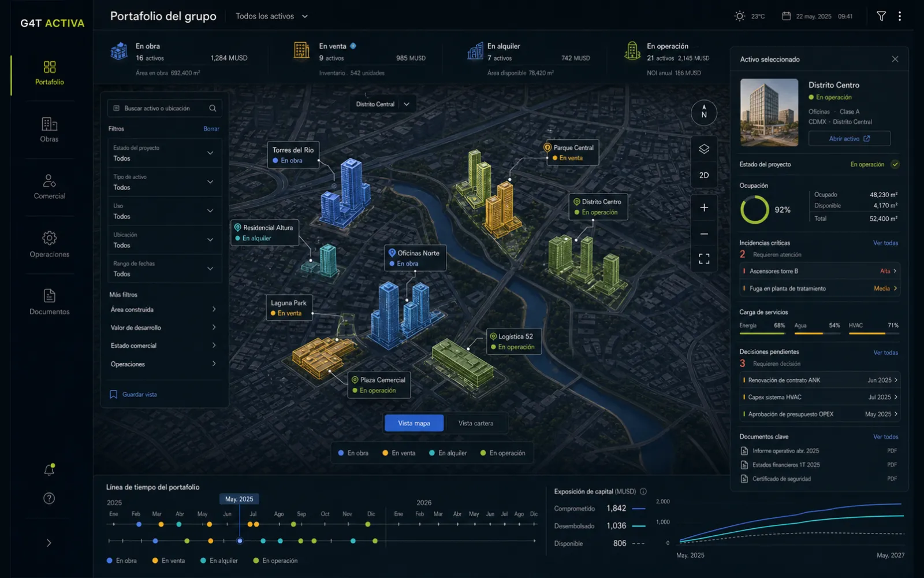Click info icon beside Exposición de capital

(643, 491)
